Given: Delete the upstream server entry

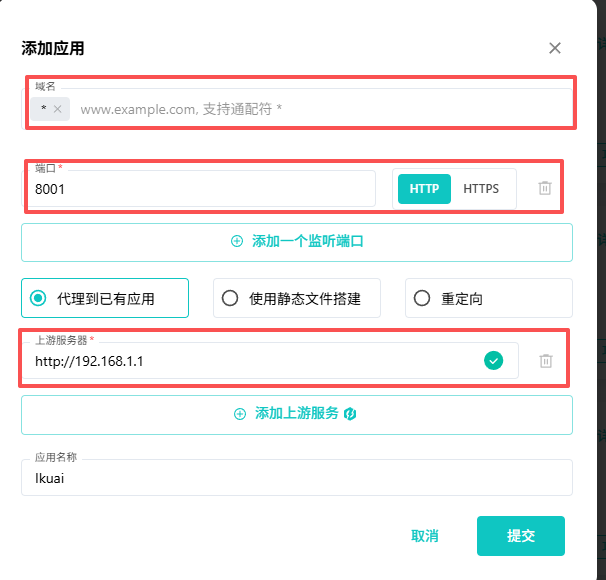Looking at the screenshot, I should [546, 360].
